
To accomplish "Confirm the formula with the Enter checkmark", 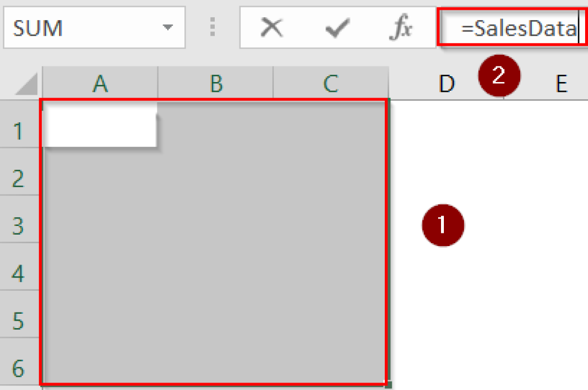I will click(x=336, y=28).
